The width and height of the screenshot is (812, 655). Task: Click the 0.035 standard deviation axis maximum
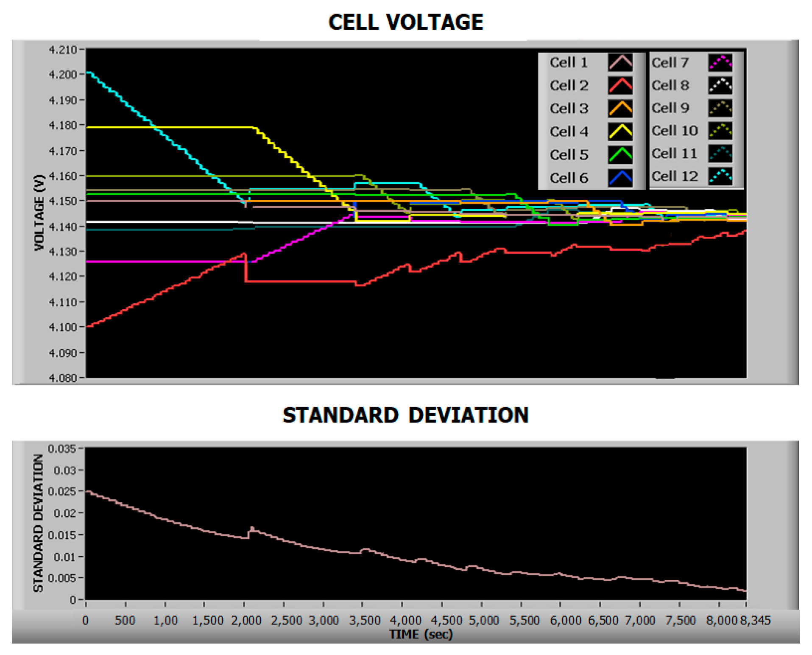pyautogui.click(x=62, y=448)
